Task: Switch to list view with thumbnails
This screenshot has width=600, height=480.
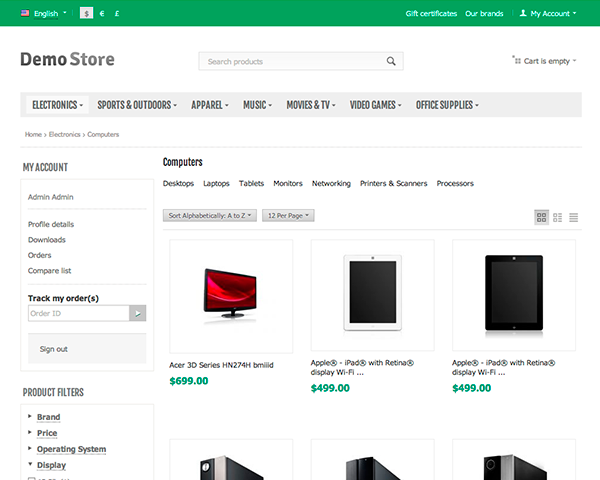Action: pyautogui.click(x=558, y=217)
